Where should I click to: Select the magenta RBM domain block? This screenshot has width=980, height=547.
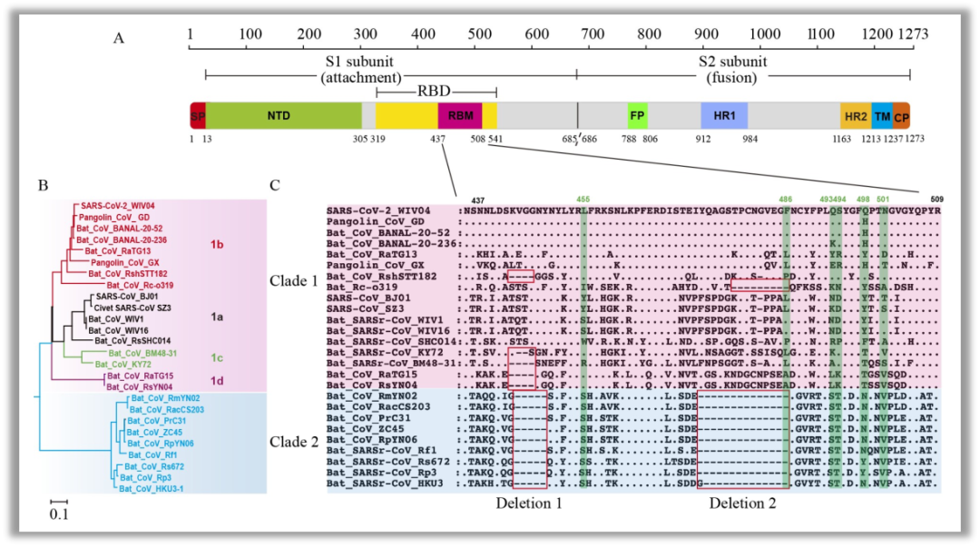460,116
